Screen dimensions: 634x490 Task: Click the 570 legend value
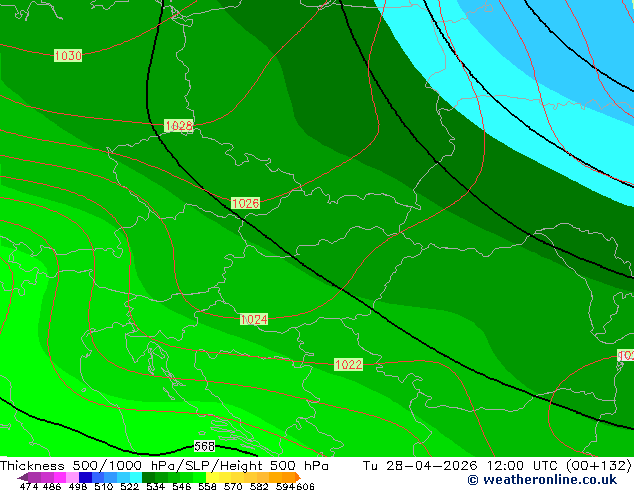click(233, 486)
